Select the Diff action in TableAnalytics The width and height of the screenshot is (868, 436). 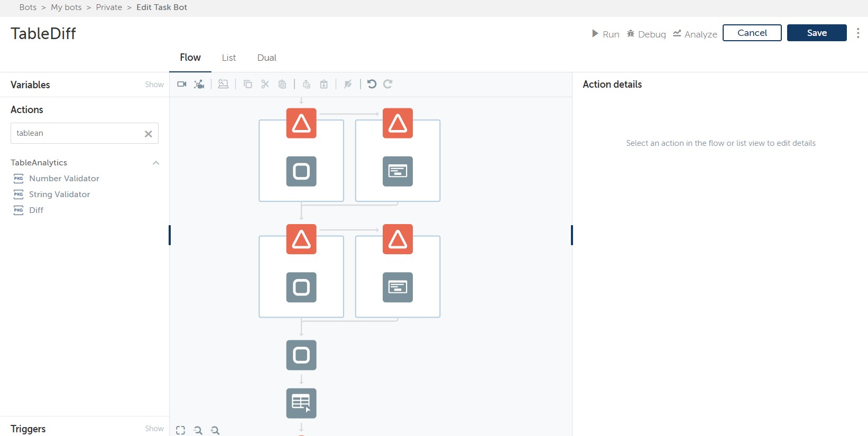(36, 210)
